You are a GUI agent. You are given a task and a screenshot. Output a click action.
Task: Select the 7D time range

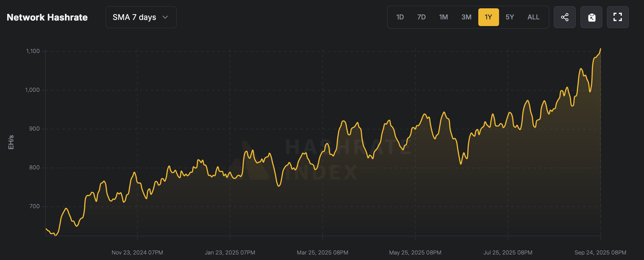pyautogui.click(x=421, y=17)
